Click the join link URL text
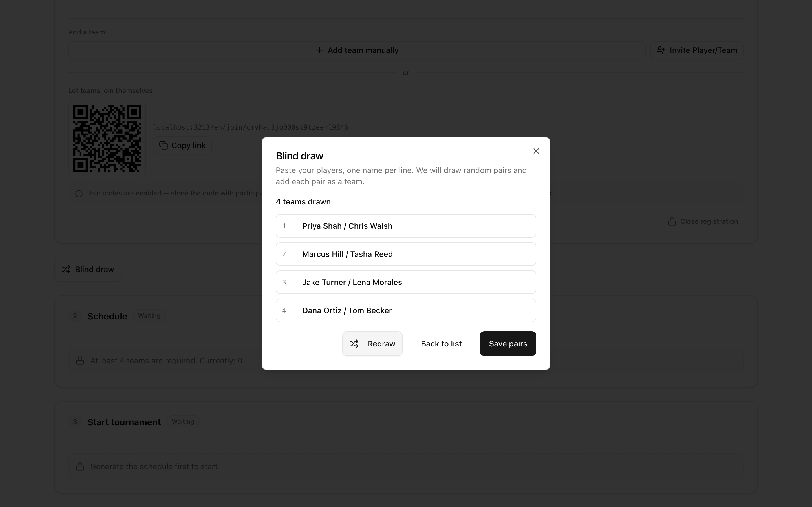 (x=251, y=127)
